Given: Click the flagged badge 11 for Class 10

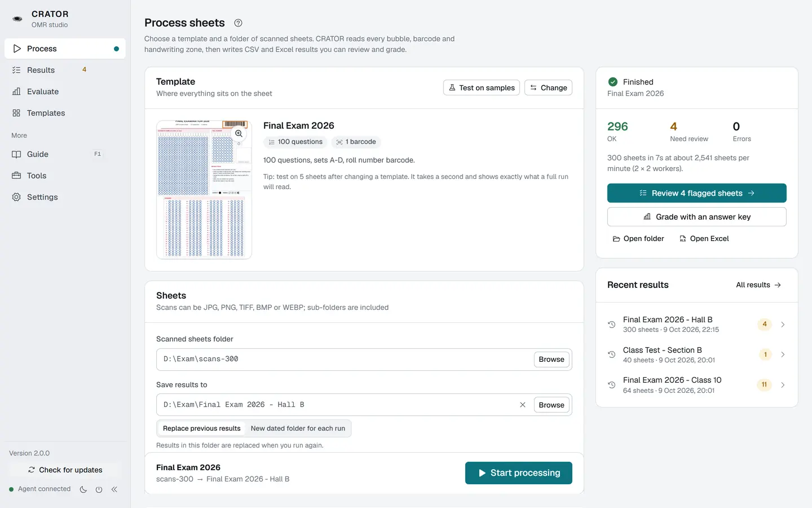Looking at the screenshot, I should pyautogui.click(x=764, y=385).
